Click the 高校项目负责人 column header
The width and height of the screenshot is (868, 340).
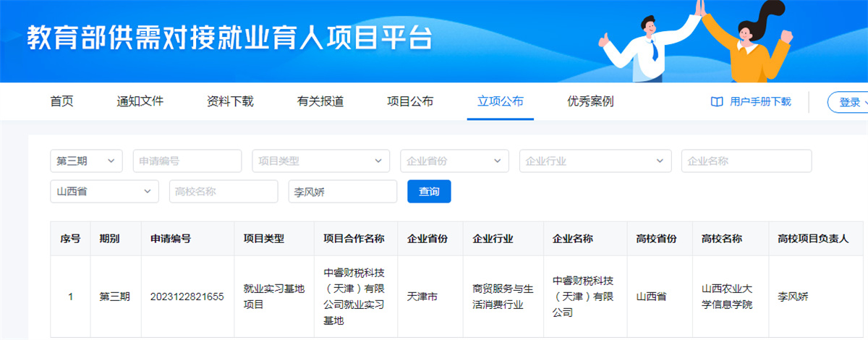(x=817, y=239)
